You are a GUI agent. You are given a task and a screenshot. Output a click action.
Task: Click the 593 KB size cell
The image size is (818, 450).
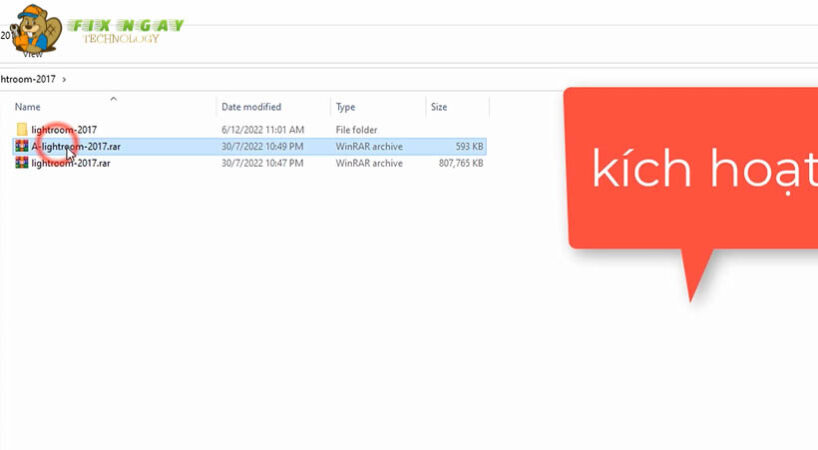point(468,146)
